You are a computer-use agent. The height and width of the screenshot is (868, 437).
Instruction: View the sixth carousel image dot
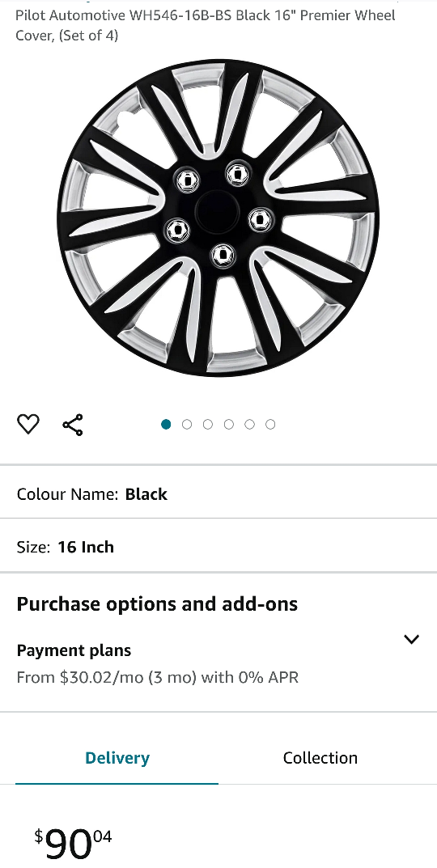tap(270, 425)
